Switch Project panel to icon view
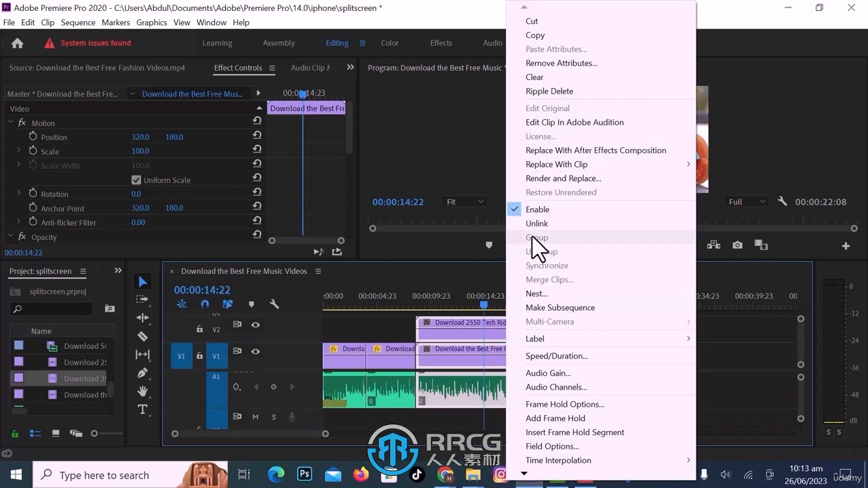 56,434
